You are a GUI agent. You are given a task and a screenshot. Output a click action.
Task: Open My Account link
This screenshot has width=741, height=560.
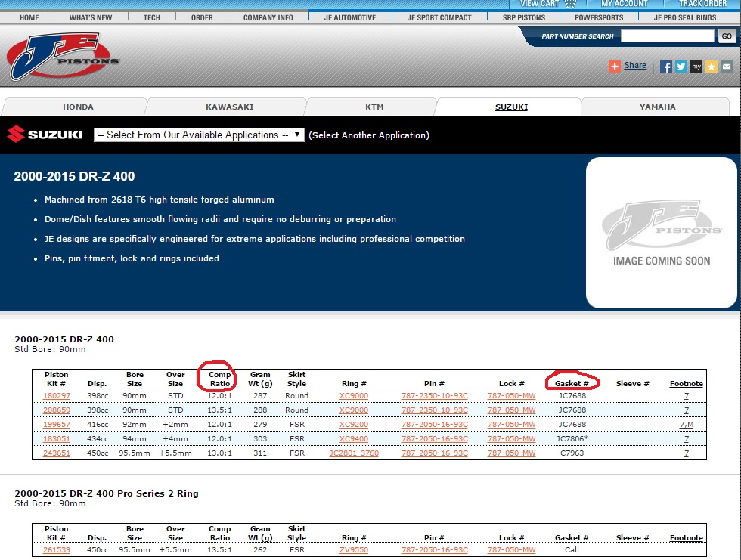click(x=625, y=3)
